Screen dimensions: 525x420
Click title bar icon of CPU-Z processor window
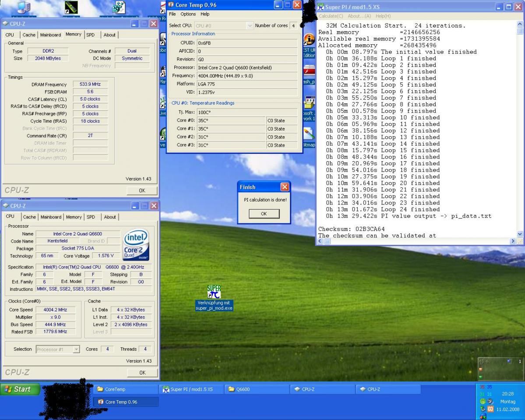pos(6,206)
